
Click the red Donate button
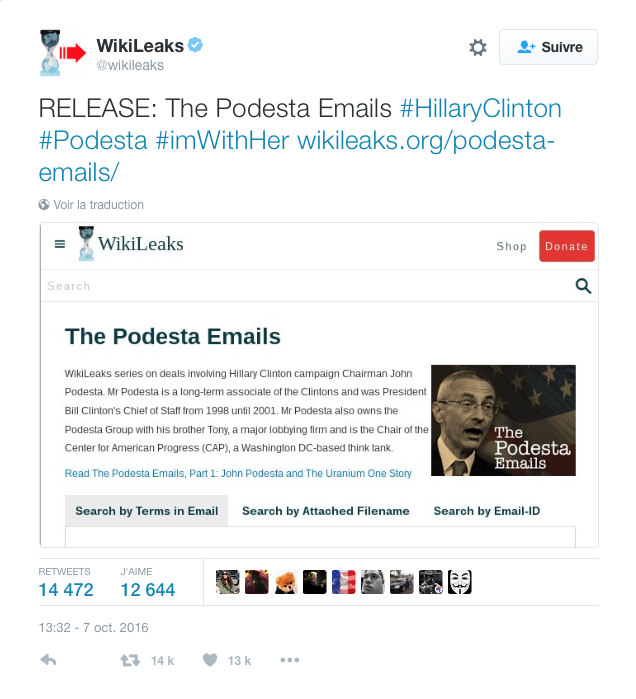pyautogui.click(x=566, y=246)
